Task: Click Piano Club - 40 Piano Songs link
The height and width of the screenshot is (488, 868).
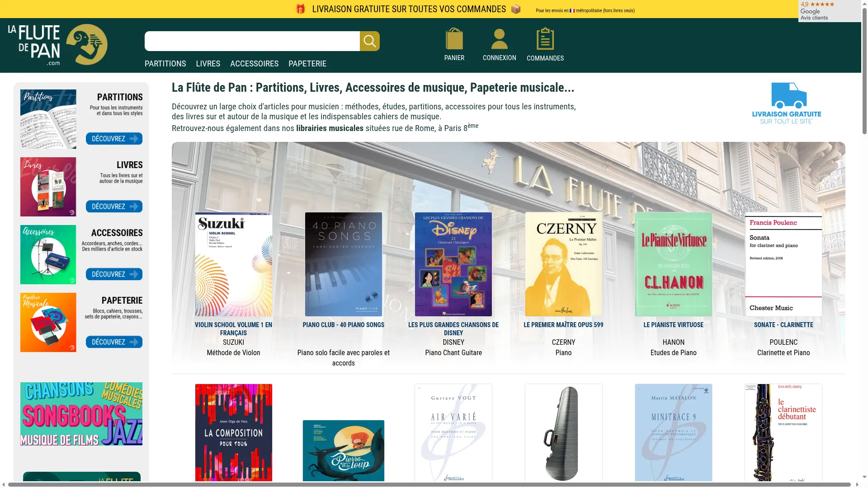Action: click(x=344, y=325)
